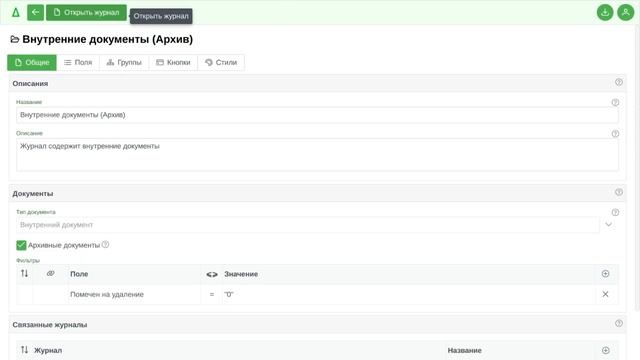Click the "0" filter value cell
The image size is (640, 360).
[409, 294]
